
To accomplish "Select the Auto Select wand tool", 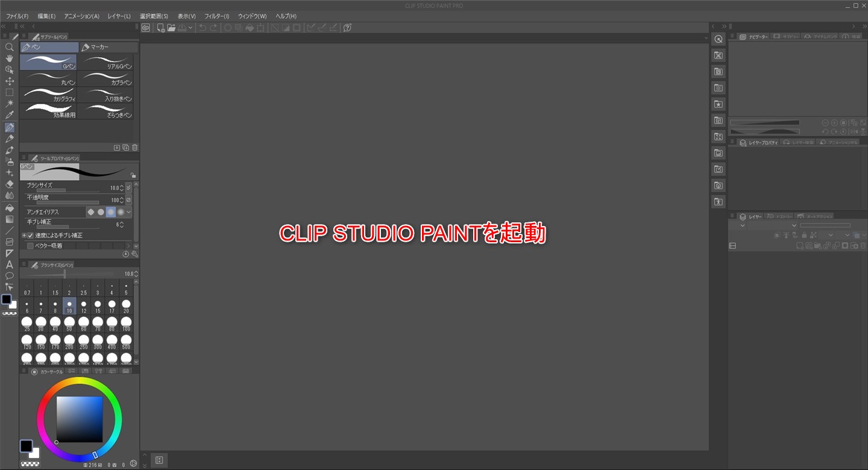I will pyautogui.click(x=9, y=104).
